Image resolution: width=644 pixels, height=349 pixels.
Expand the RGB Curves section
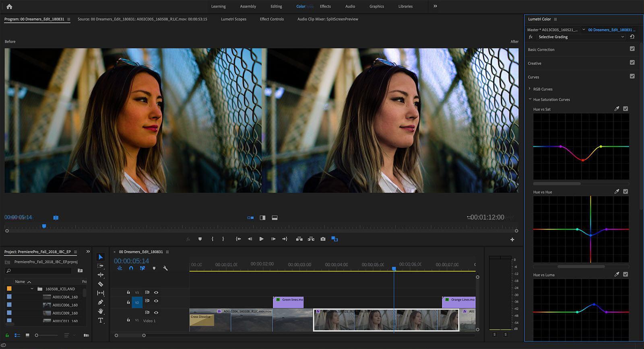pyautogui.click(x=530, y=89)
